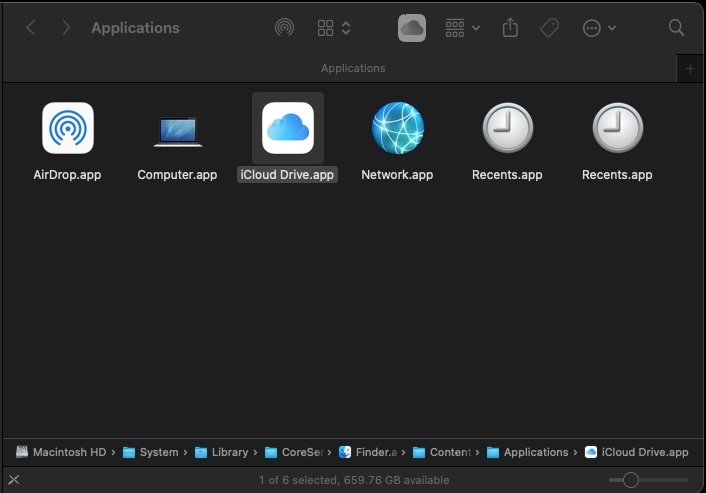Go forward using the forward arrow

pos(66,28)
